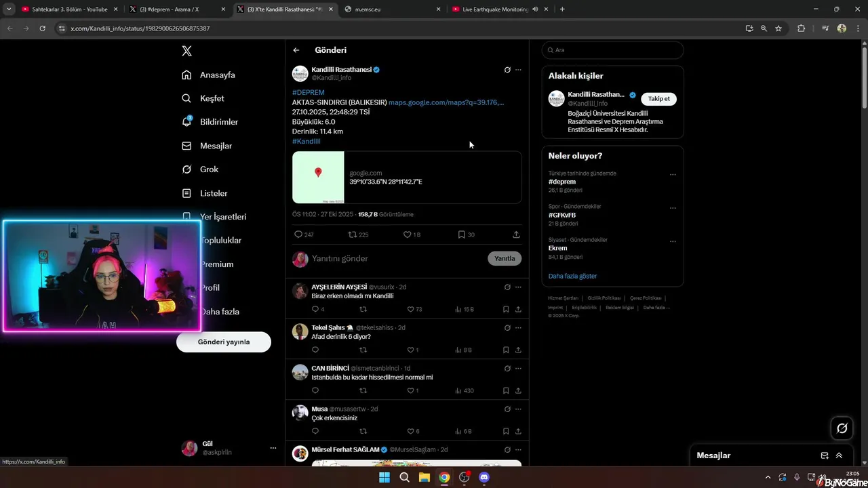Open more options on AYŞELERİN AYŞESİ reply

[518, 287]
